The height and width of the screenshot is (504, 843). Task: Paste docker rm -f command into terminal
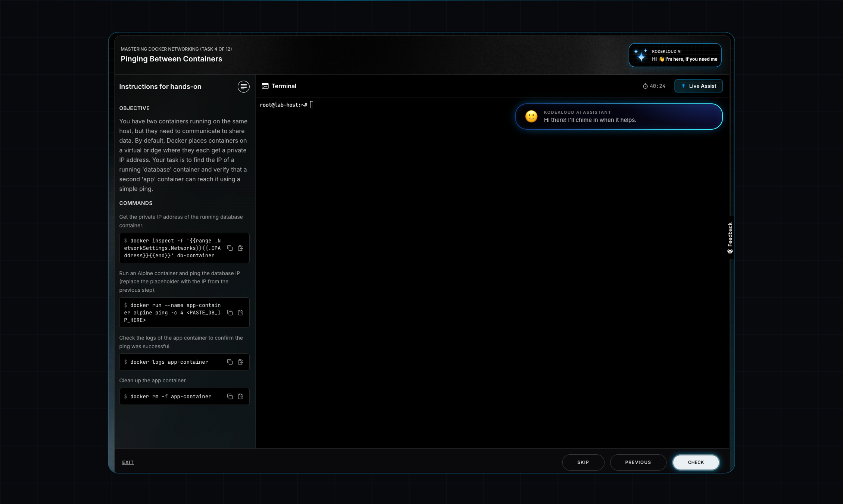click(x=240, y=396)
